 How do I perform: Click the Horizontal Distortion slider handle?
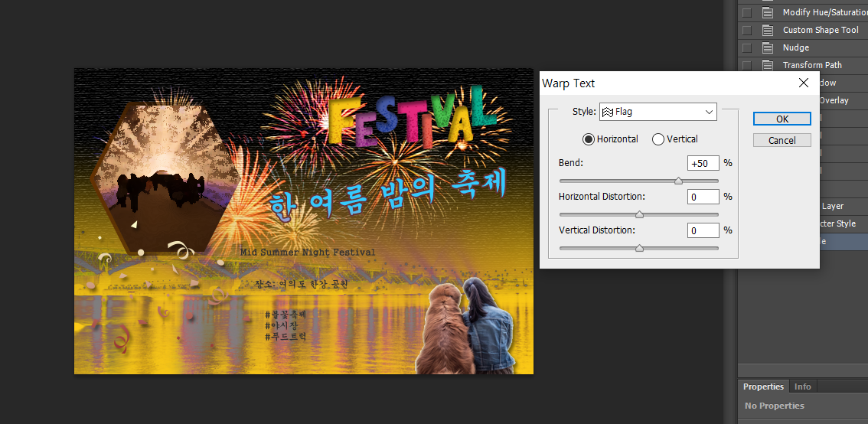point(639,215)
